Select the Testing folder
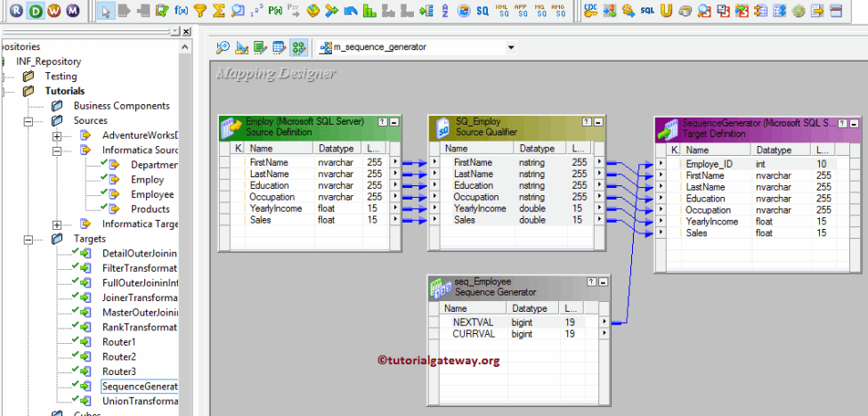 click(x=61, y=77)
